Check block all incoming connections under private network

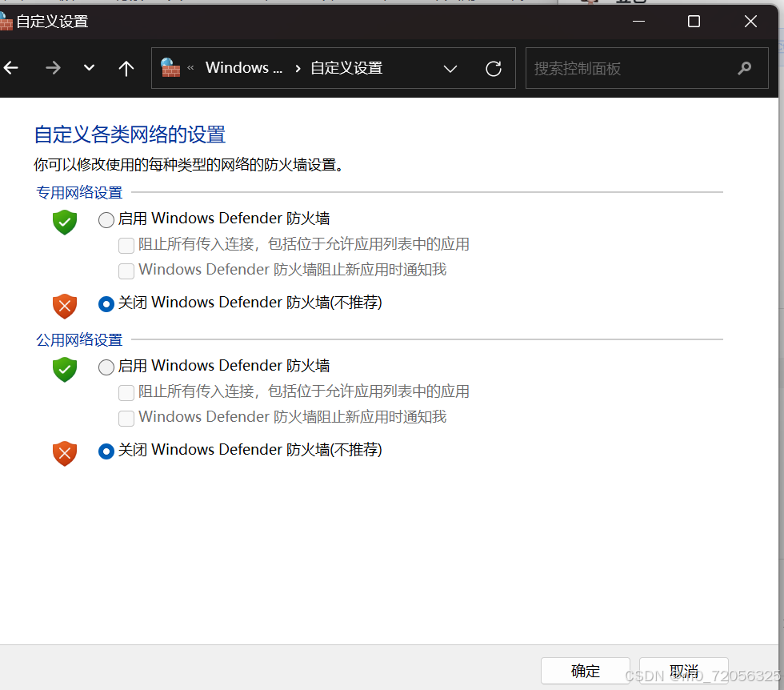point(126,246)
